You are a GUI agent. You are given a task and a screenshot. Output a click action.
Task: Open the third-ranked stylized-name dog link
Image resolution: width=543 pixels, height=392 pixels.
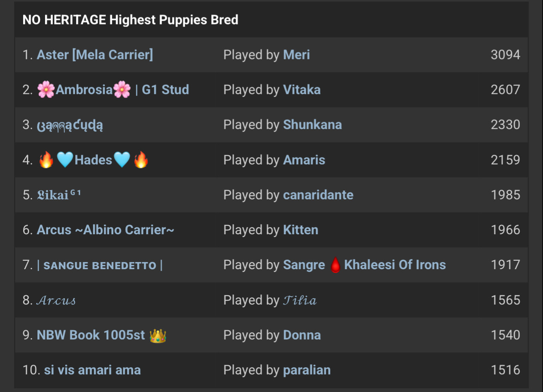pos(70,125)
